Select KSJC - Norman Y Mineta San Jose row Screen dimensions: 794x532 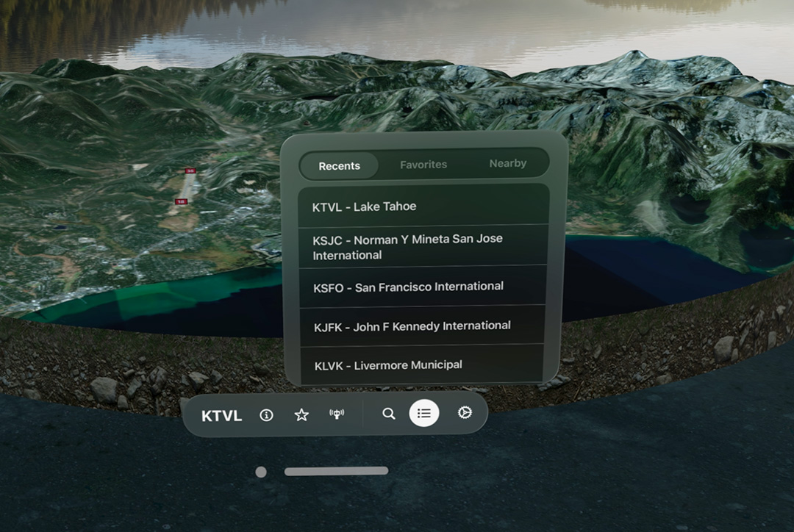coord(423,246)
